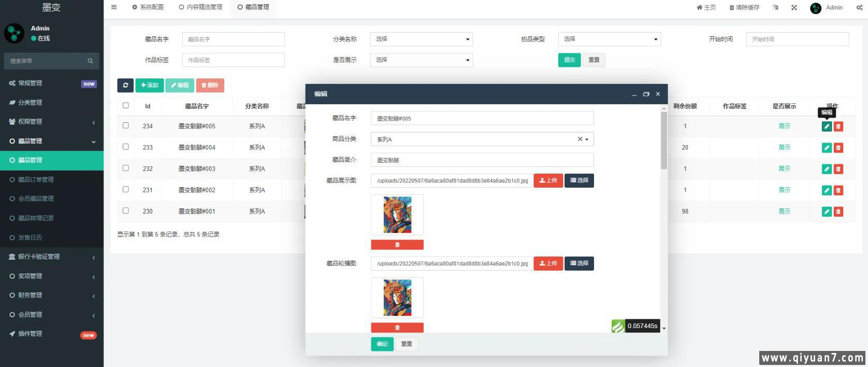868x367 pixels.
Task: Open 藏品订单管理 in the sidebar
Action: (36, 180)
